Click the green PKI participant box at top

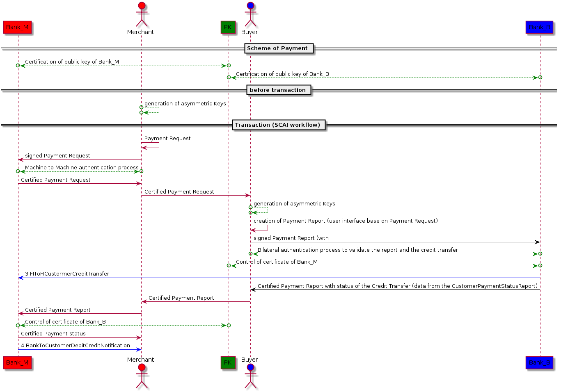point(228,27)
